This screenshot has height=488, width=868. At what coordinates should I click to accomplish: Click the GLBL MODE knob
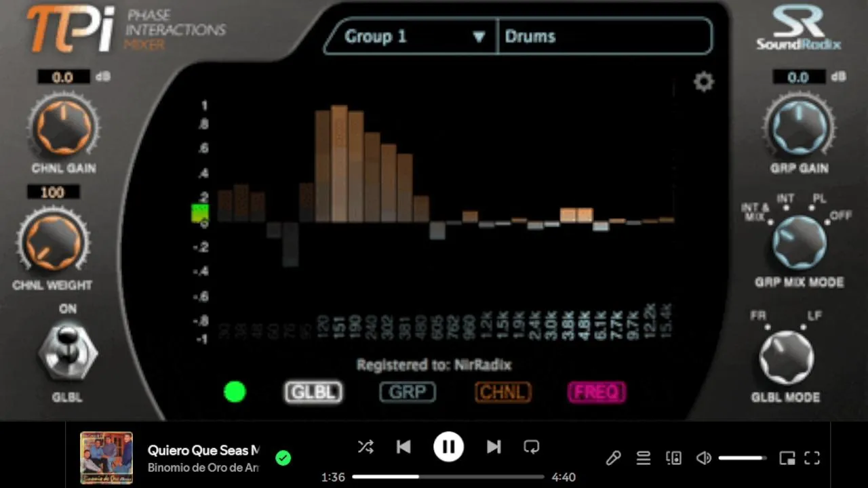[786, 358]
